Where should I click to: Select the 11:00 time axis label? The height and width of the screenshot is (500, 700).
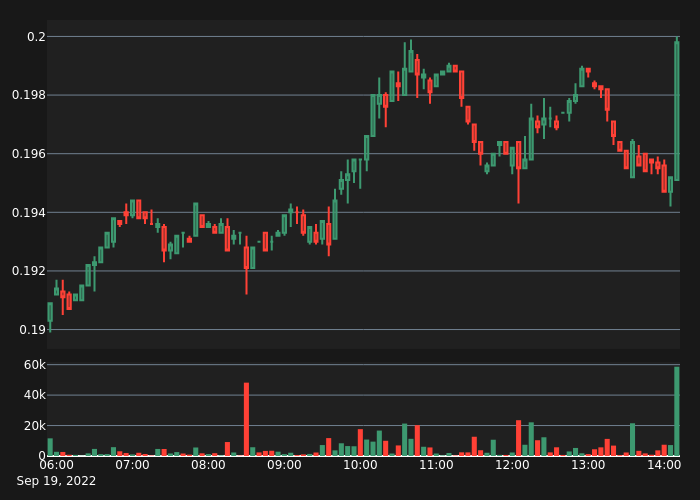coord(436,465)
